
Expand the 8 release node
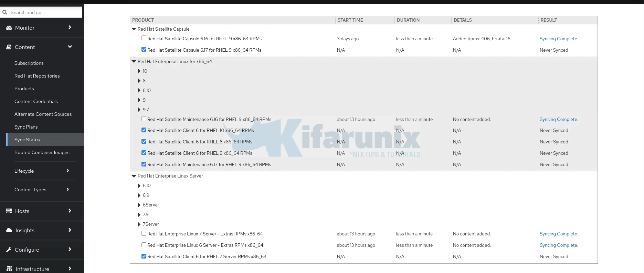(x=139, y=81)
